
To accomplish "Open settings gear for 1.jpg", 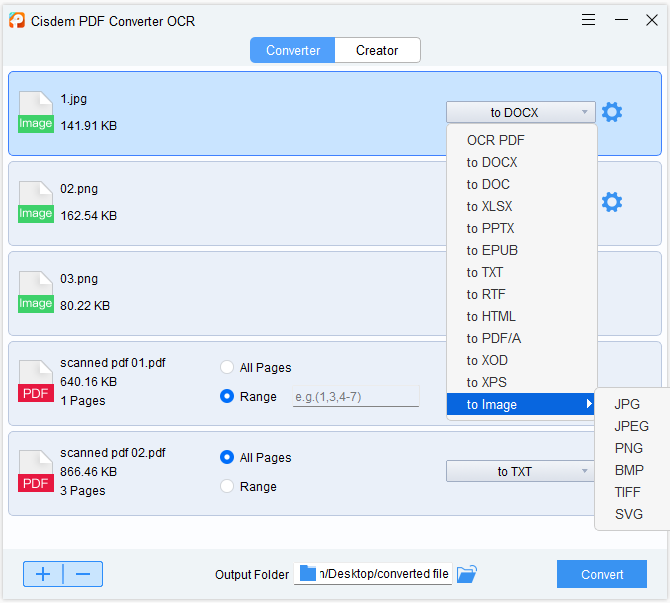I will point(612,112).
